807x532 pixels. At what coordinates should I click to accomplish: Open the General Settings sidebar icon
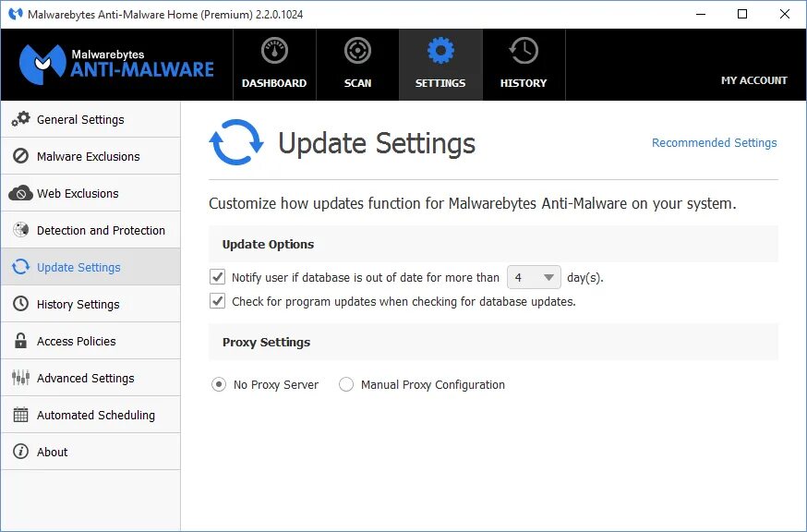[22, 119]
